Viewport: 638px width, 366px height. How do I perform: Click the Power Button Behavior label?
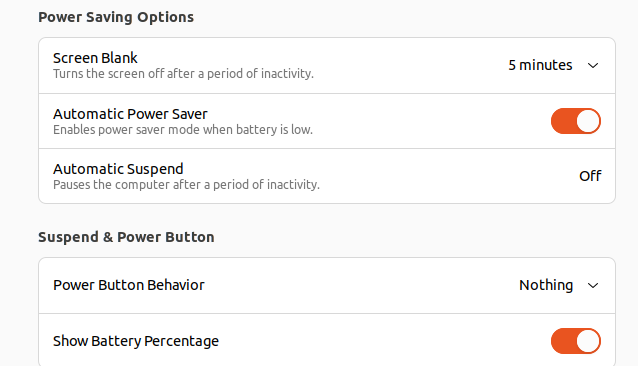point(129,285)
